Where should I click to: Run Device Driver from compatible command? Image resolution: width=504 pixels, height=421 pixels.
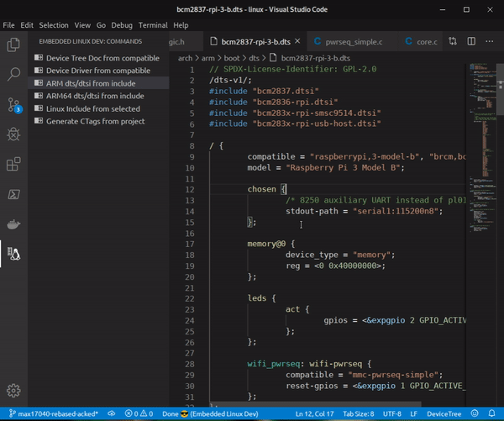(x=98, y=71)
